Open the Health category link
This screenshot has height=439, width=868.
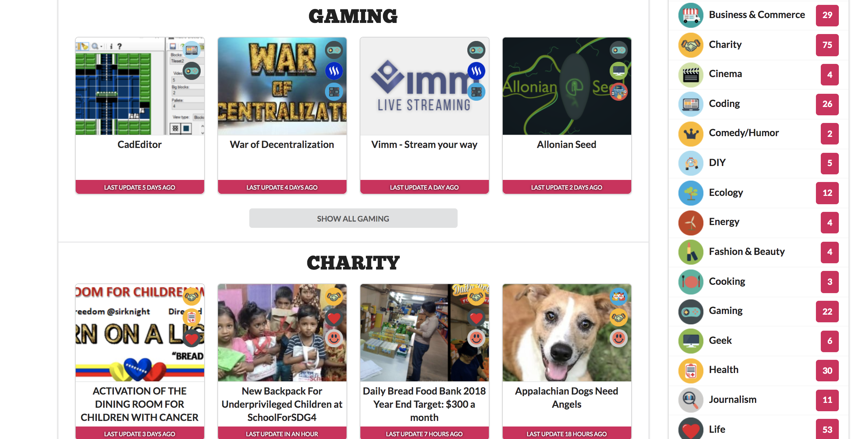point(724,370)
